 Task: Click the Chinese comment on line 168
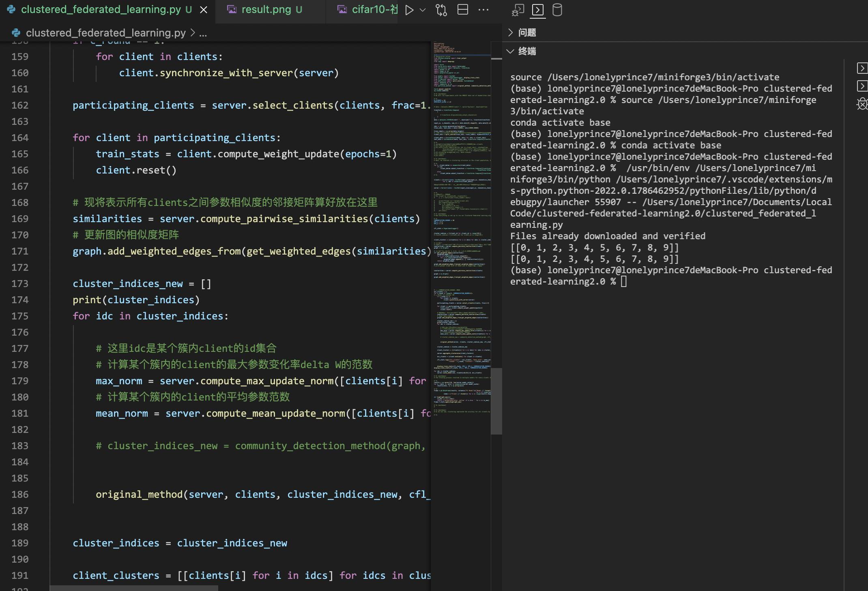click(x=225, y=203)
